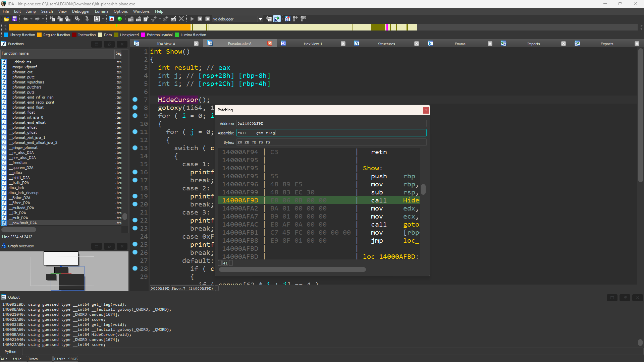Viewport: 644px width, 362px height.
Task: Toggle breakpoint on line 28
Action: tap(135, 268)
